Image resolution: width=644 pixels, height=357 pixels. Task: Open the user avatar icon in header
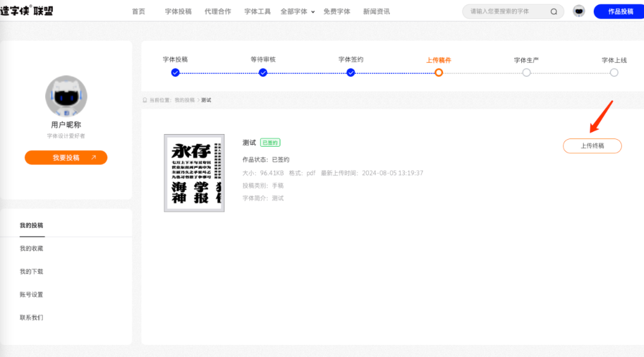click(x=579, y=11)
